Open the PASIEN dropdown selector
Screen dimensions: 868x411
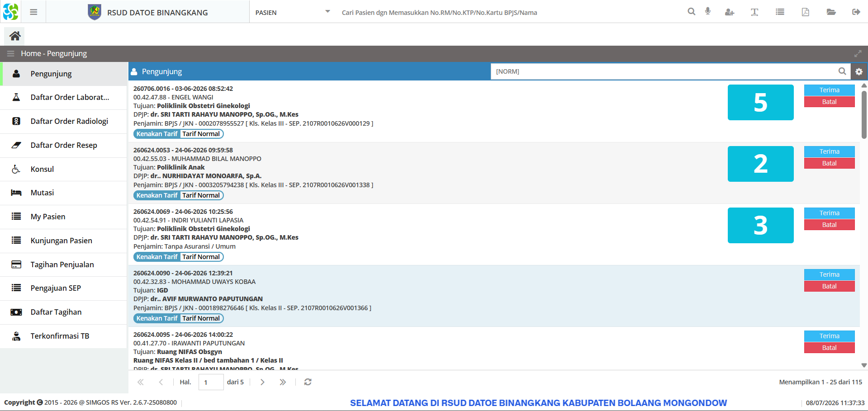tap(293, 12)
